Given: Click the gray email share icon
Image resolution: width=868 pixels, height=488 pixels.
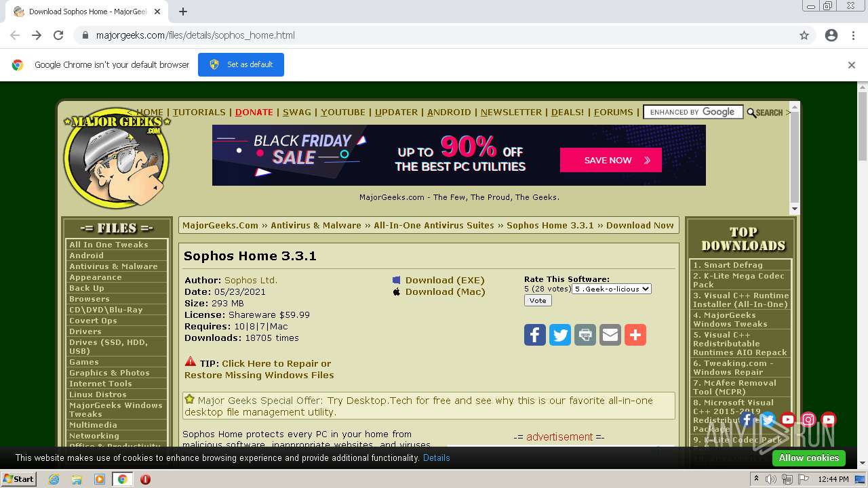Looking at the screenshot, I should point(610,335).
